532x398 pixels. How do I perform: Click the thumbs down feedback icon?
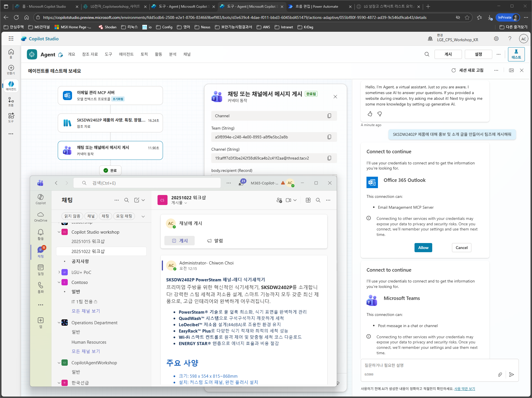point(380,114)
